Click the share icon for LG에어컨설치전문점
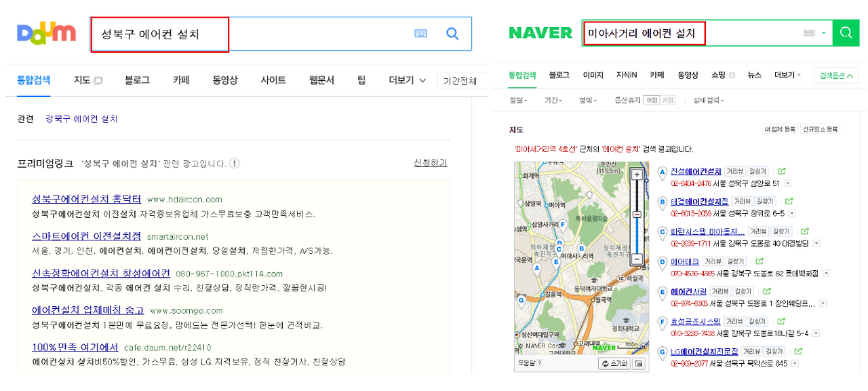The image size is (868, 391). pos(798,351)
